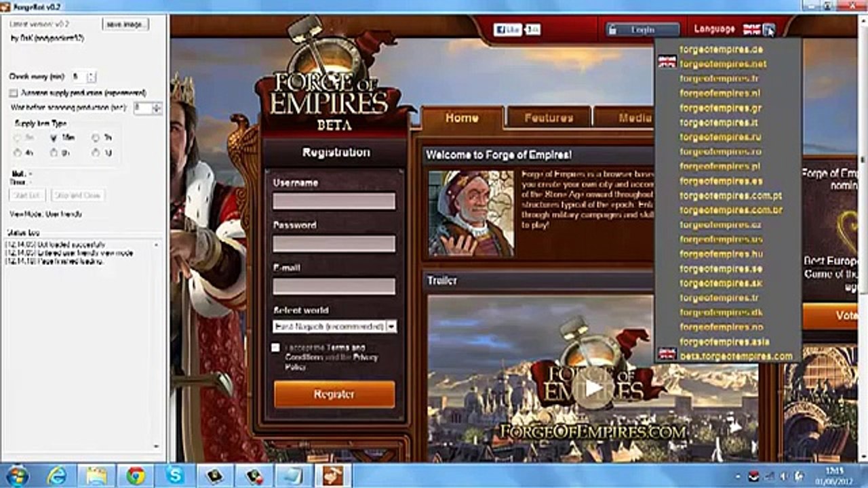Choose forgeofempires.hu from language list
Screen dimensions: 868x488
[x=721, y=254]
